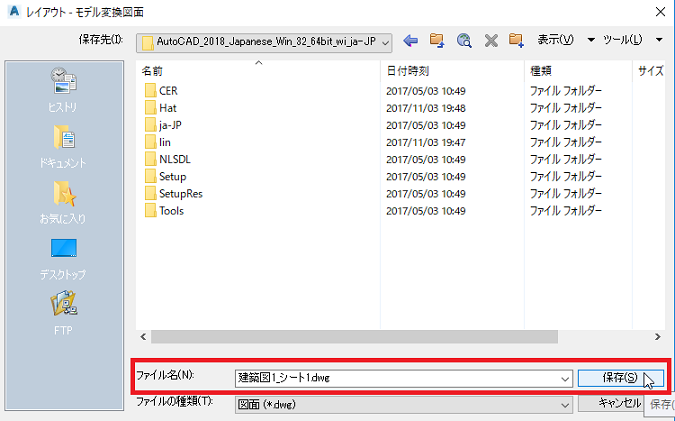675x421 pixels.
Task: Open the ドキュメント sidebar location
Action: [x=63, y=146]
